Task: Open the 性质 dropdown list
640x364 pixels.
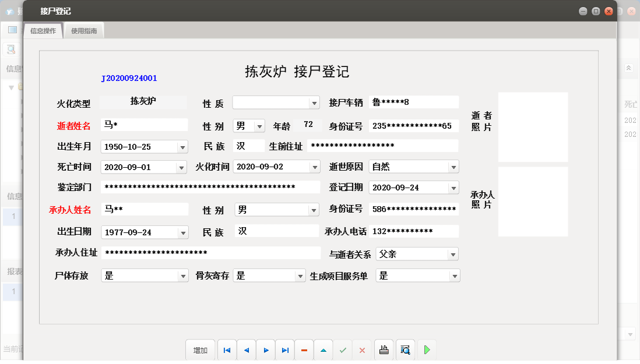Action: [315, 102]
